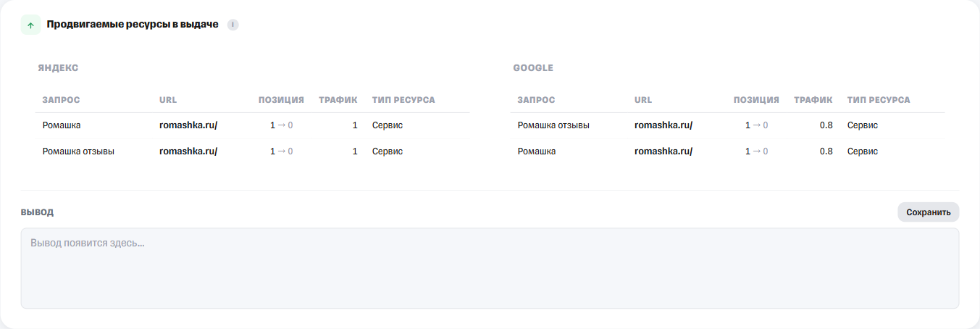
Task: Click the Яндекс section label
Action: [x=58, y=68]
